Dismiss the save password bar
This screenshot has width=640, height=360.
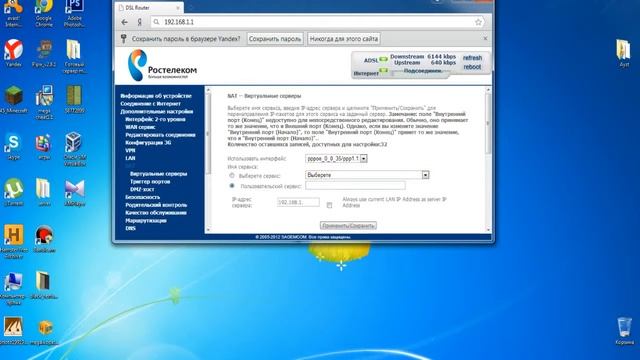(485, 38)
